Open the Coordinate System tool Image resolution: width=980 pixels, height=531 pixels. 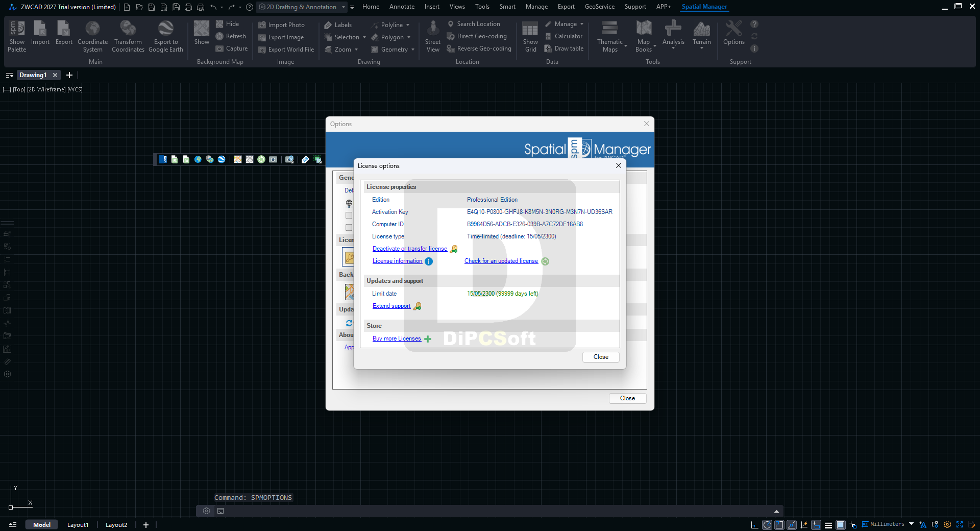coord(92,36)
